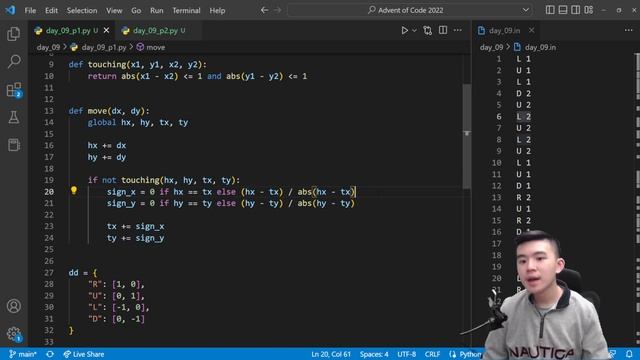Change line ending via CRLF
The height and width of the screenshot is (360, 640).
[432, 354]
